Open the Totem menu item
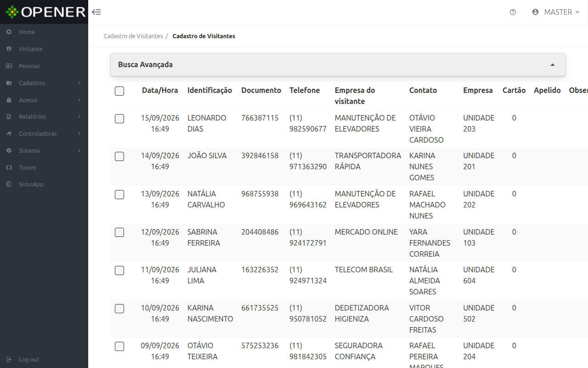Viewport: 588px width, 368px height. point(44,167)
